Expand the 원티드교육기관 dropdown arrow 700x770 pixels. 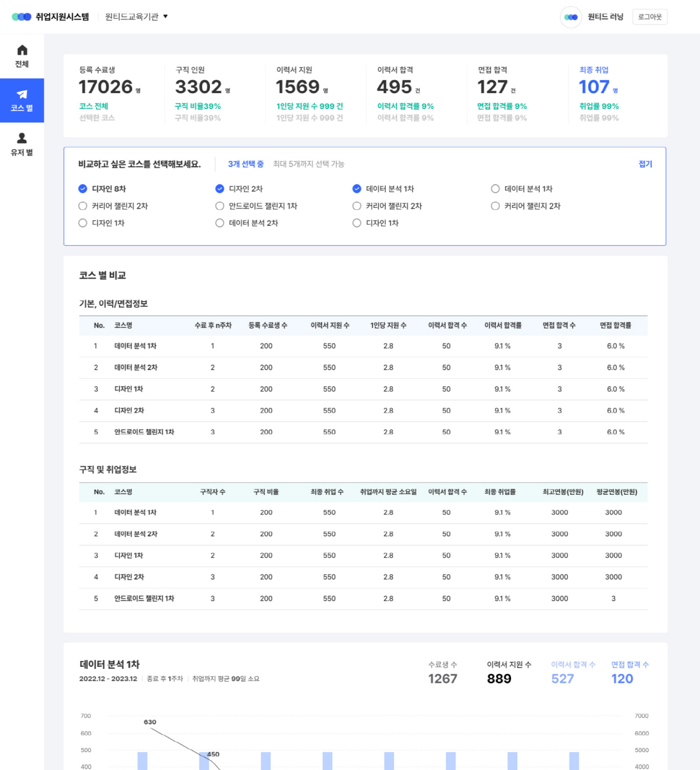click(x=165, y=17)
